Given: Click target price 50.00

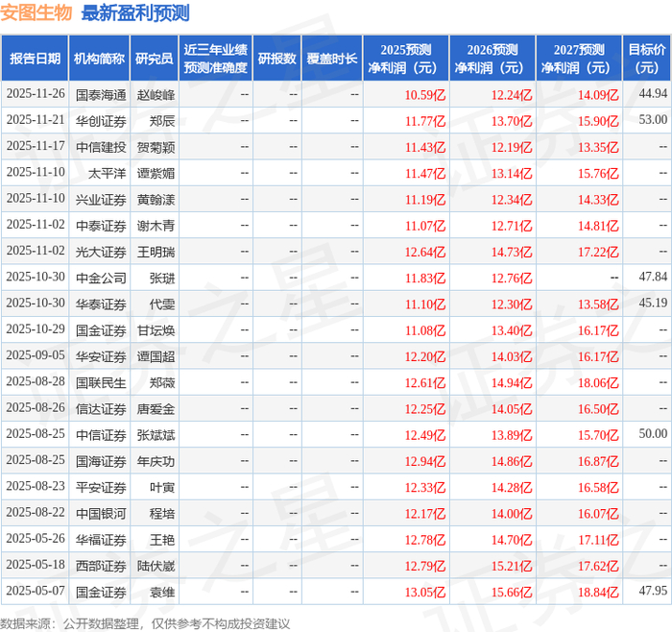Looking at the screenshot, I should click(653, 433).
